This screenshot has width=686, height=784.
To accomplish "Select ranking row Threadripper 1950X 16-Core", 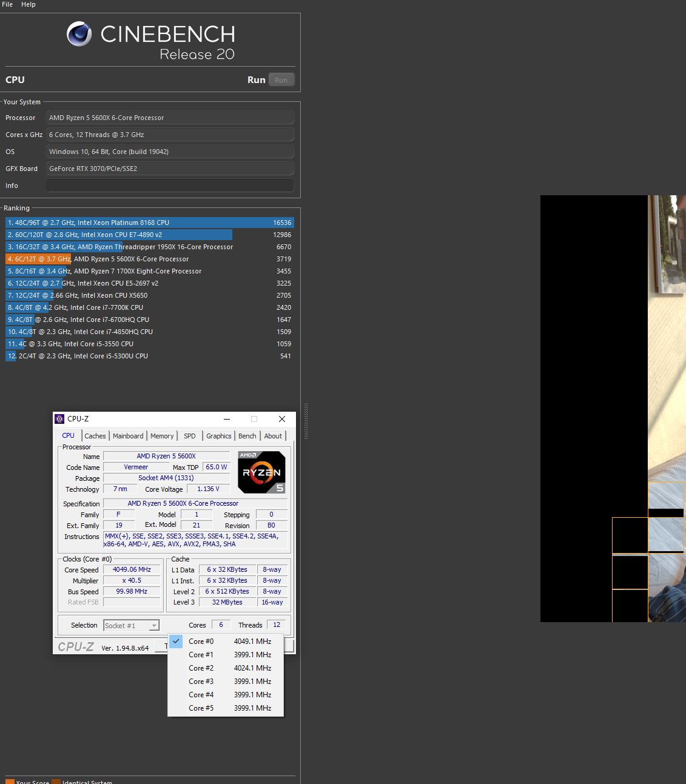I will [x=150, y=247].
